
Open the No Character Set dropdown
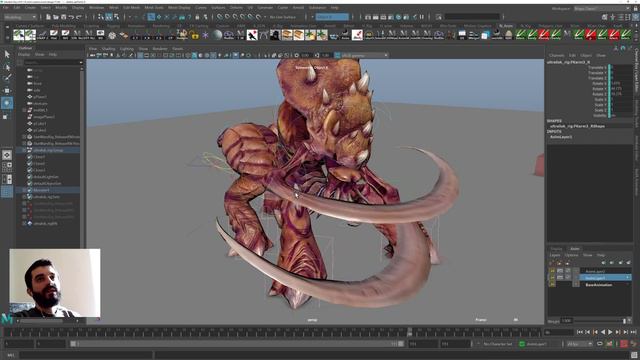click(498, 344)
